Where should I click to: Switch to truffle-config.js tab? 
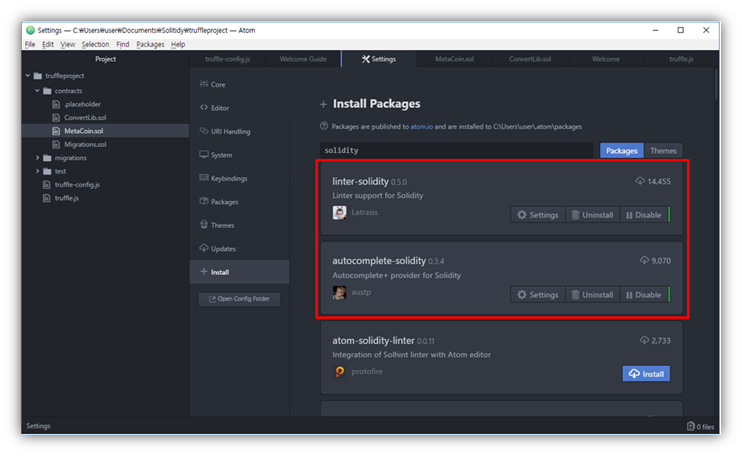point(228,59)
